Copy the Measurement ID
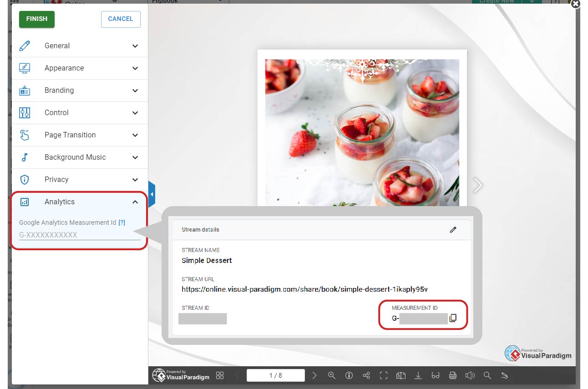The image size is (588, 389). click(x=453, y=318)
